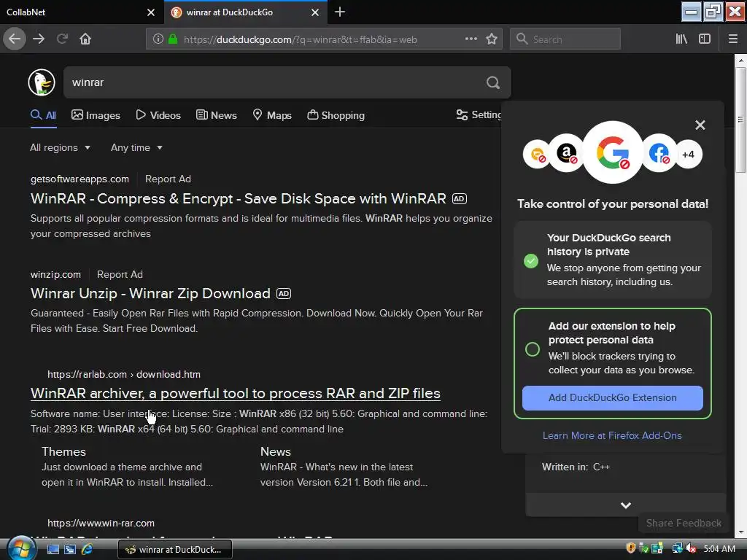Click the vertical page scrollbar thumb
The width and height of the screenshot is (747, 560).
click(740, 120)
